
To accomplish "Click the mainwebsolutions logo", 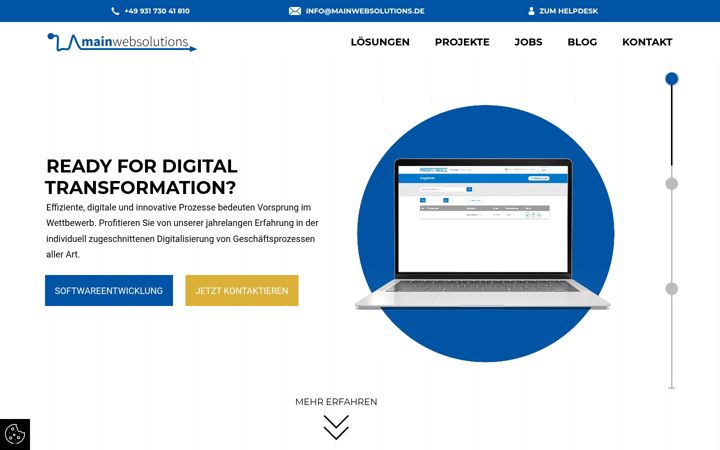I will pos(122,42).
